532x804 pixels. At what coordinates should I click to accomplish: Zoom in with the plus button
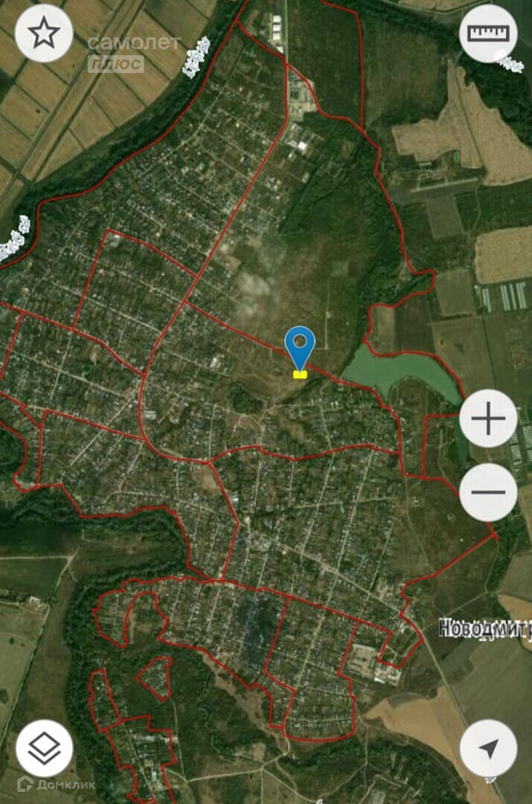488,418
